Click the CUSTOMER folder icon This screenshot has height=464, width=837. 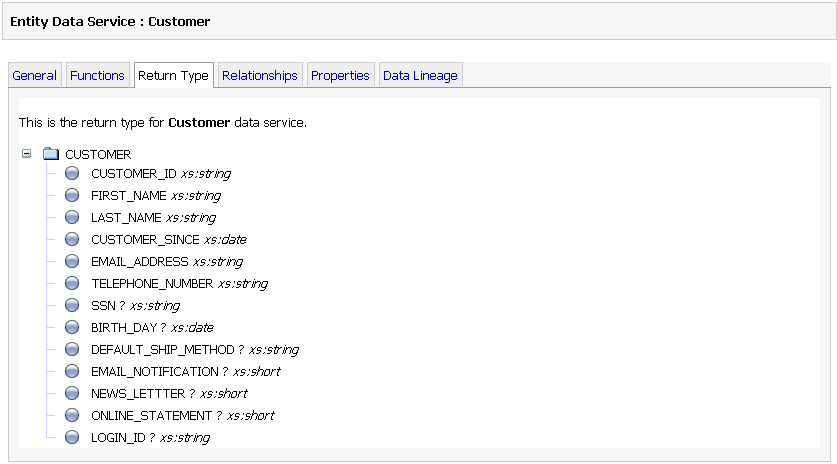point(51,154)
